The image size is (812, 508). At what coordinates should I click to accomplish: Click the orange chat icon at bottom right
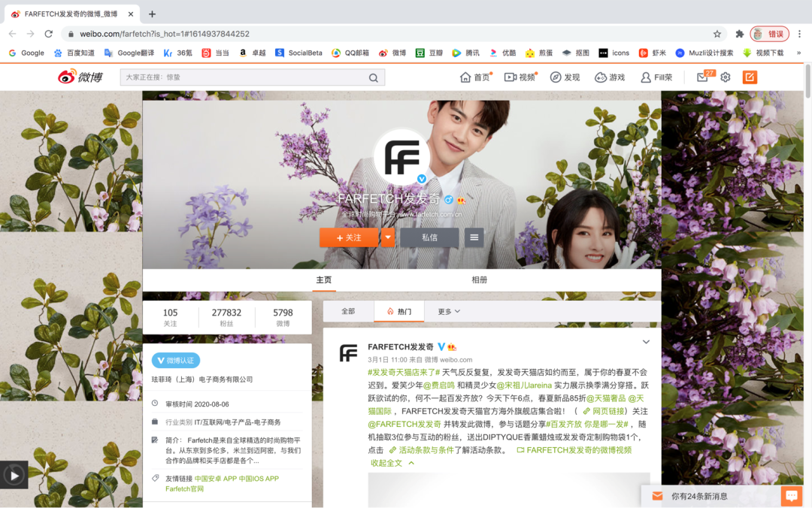(x=791, y=496)
